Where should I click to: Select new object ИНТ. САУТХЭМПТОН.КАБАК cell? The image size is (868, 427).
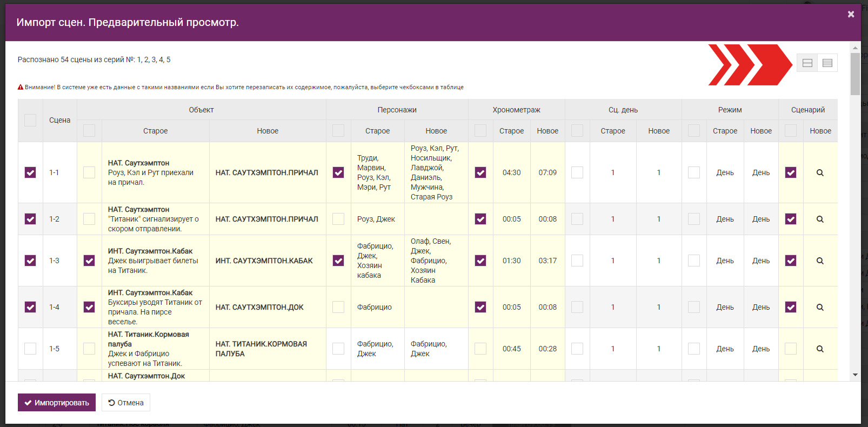coord(268,261)
